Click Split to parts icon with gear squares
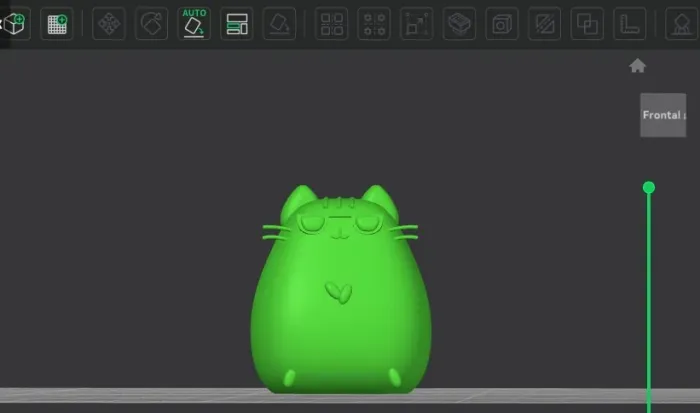The image size is (700, 413). 374,24
